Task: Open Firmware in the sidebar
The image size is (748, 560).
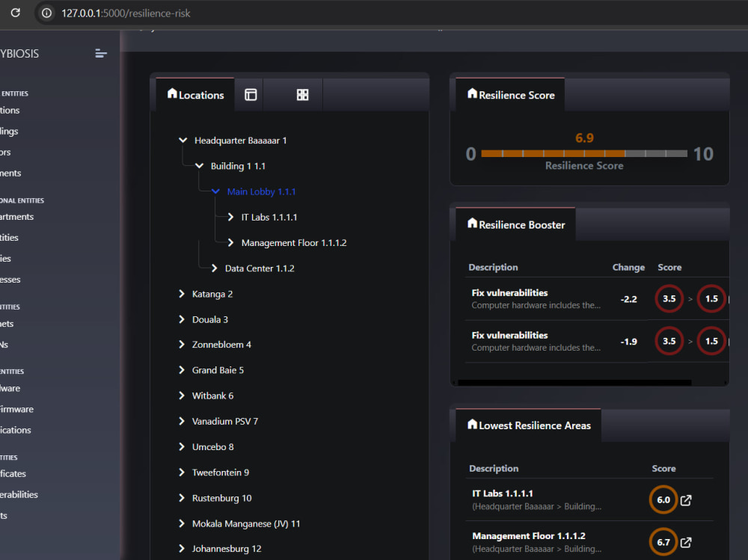Action: click(16, 409)
